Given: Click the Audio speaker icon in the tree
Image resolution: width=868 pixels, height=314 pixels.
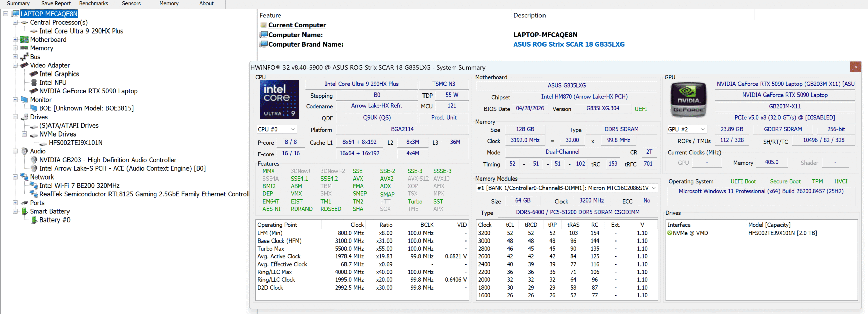Looking at the screenshot, I should [x=24, y=151].
